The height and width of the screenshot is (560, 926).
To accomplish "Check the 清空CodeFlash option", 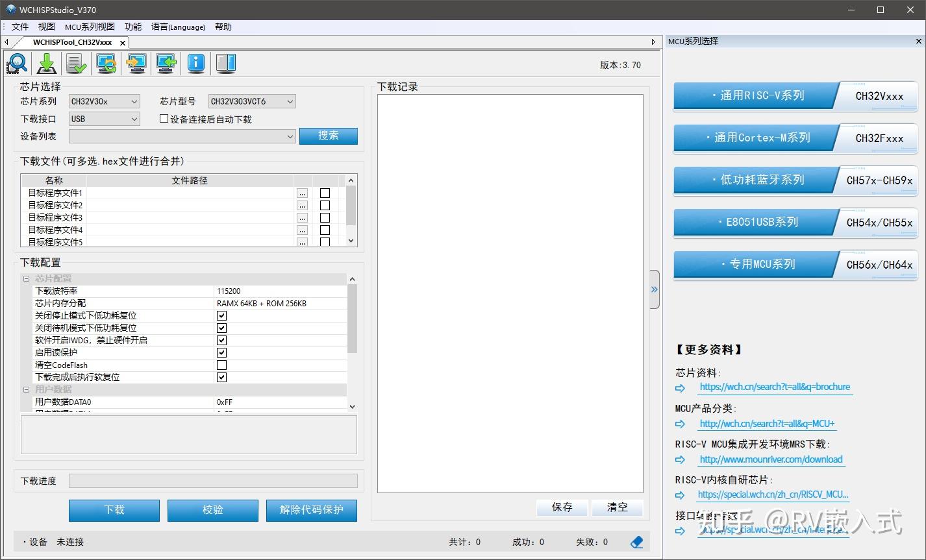I will [221, 365].
